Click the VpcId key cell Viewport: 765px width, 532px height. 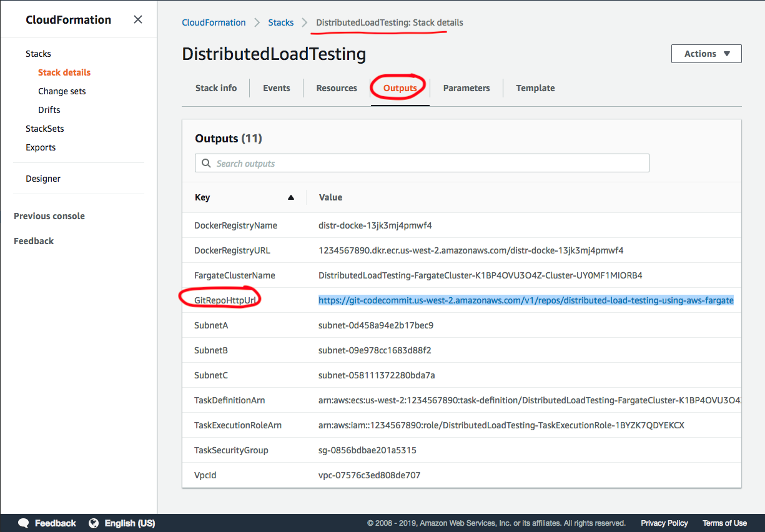pos(205,475)
